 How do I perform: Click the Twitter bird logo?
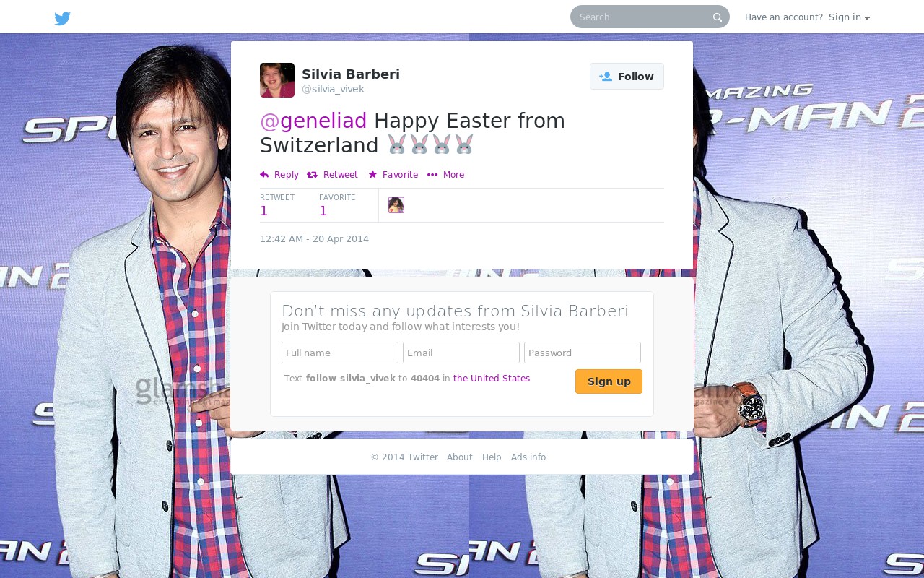[x=63, y=18]
